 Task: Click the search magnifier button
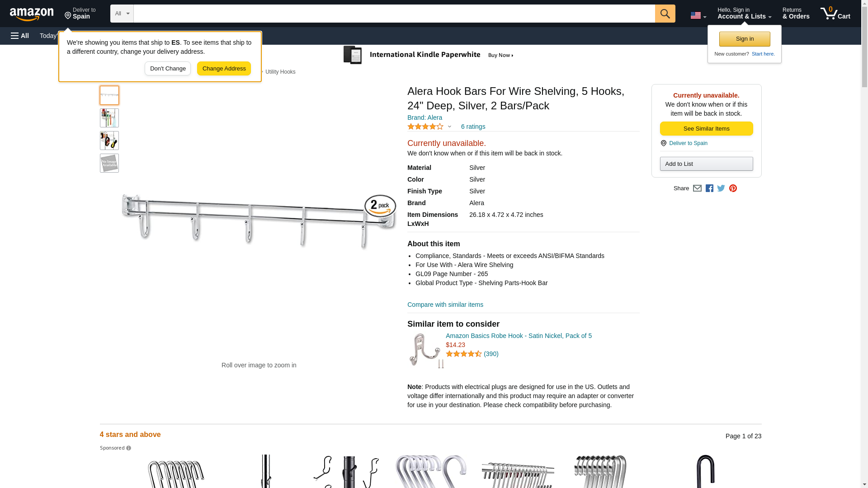pyautogui.click(x=665, y=14)
